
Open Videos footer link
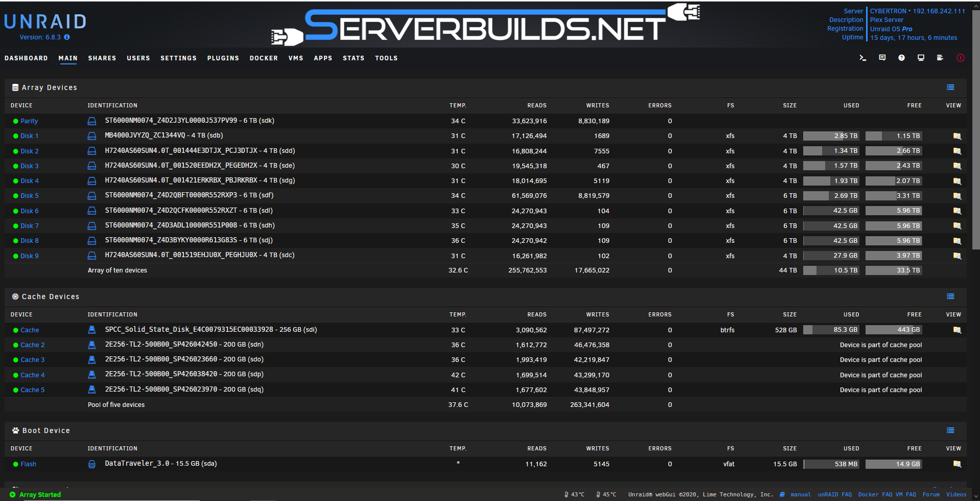pos(956,494)
